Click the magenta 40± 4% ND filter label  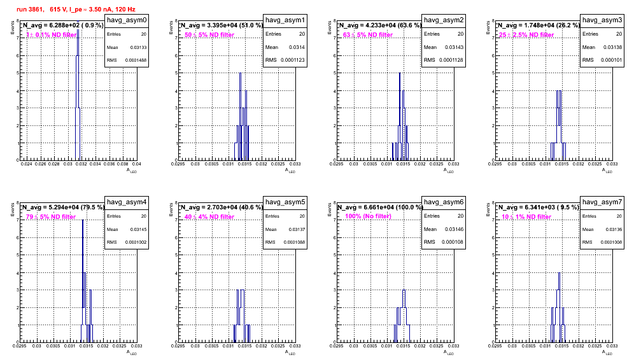click(209, 217)
